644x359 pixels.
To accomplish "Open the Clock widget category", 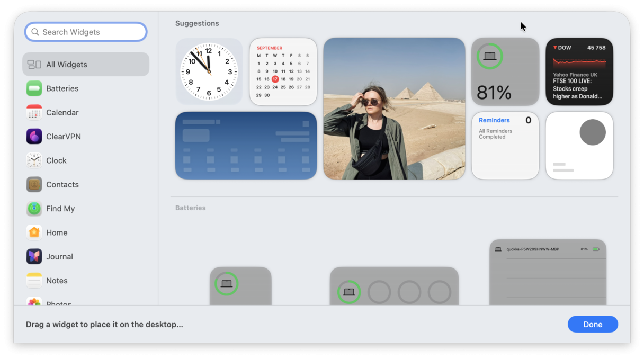I will 56,160.
